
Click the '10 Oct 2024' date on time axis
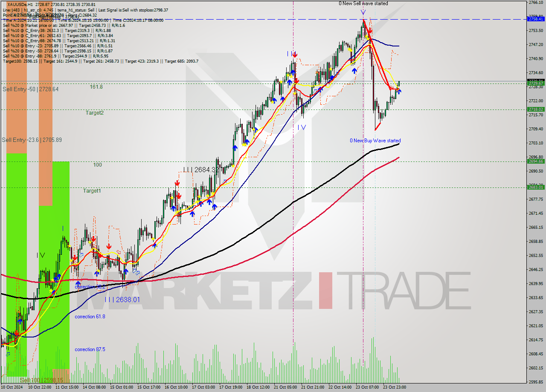(12, 387)
